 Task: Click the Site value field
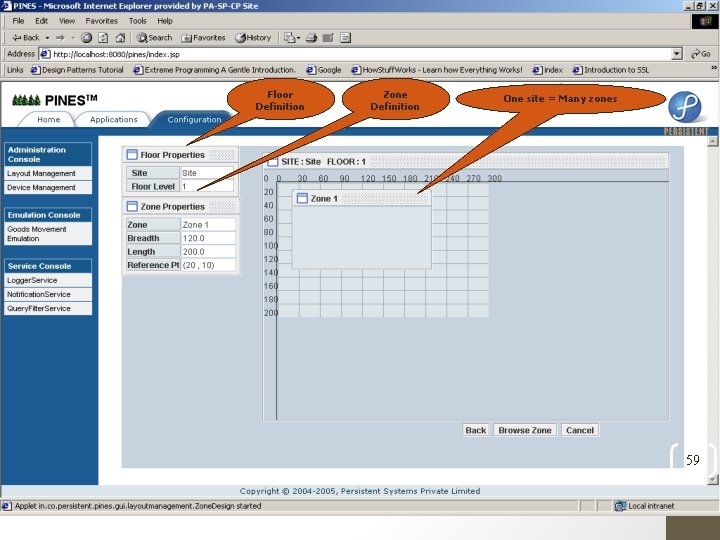(207, 173)
